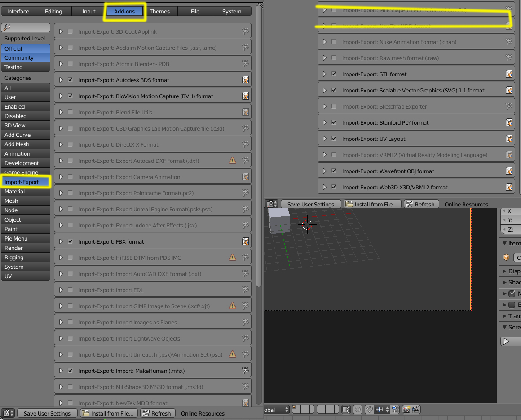
Task: Click the snap target grid icon
Action: [395, 410]
